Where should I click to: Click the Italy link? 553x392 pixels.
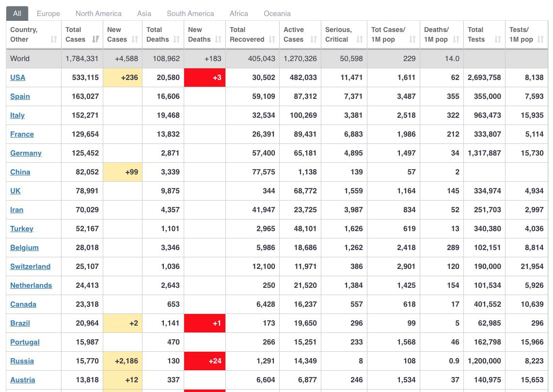click(x=17, y=115)
